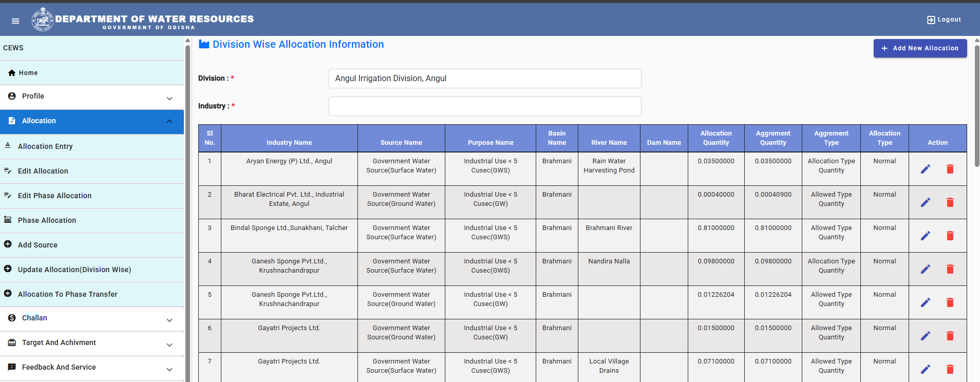Click the Edit Allocation pencil-list icon
This screenshot has width=980, height=382.
click(8, 170)
